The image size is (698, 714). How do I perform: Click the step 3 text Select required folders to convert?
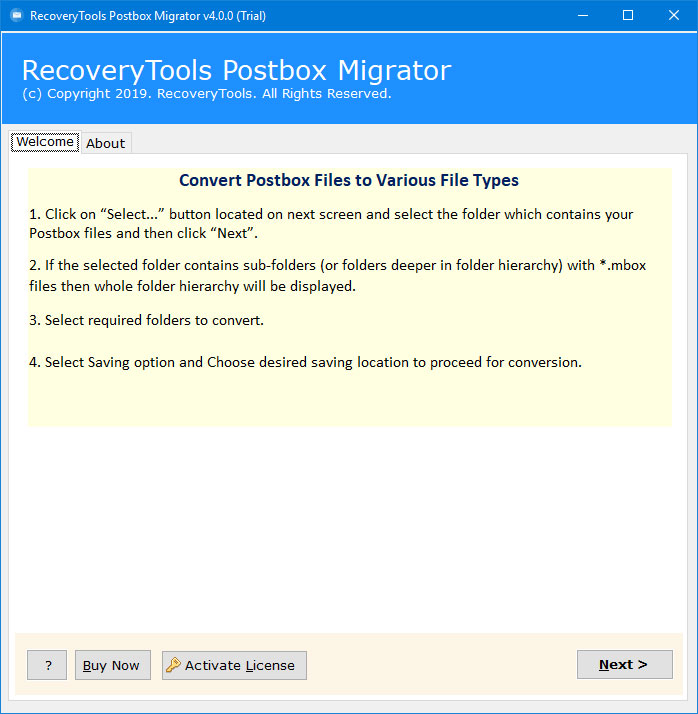[x=147, y=320]
